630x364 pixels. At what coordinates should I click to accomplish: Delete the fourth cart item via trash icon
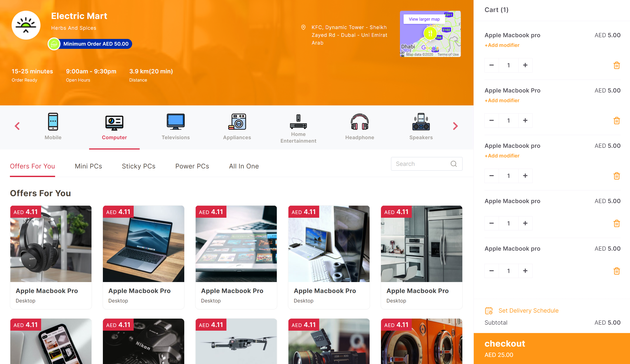[616, 223]
